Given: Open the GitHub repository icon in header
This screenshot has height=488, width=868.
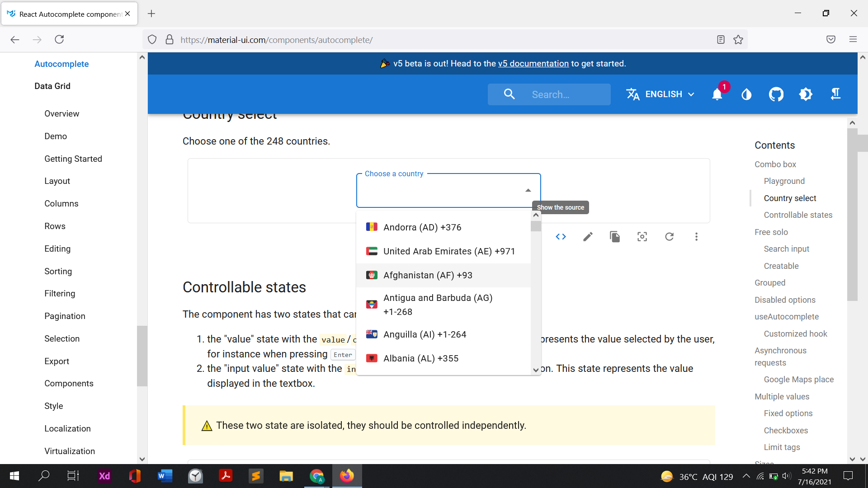Looking at the screenshot, I should tap(776, 94).
